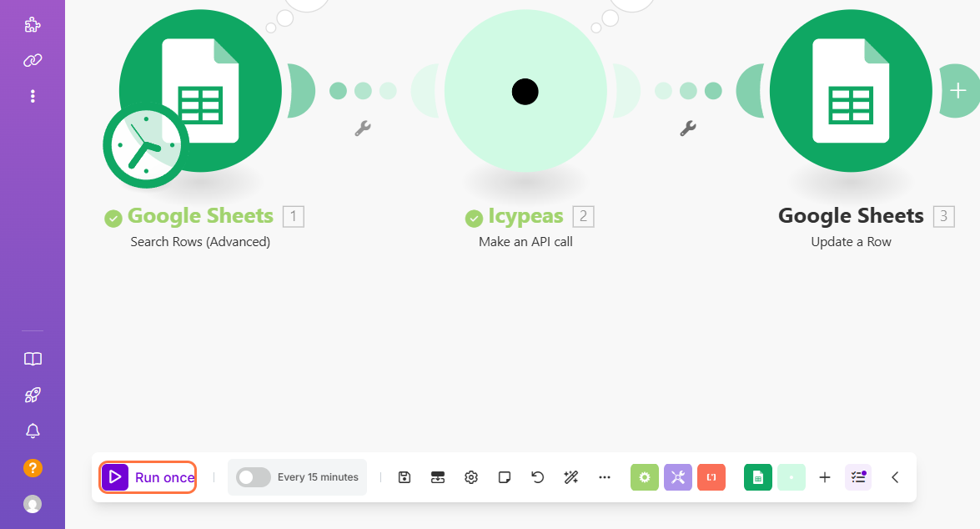Open the orange text parser brackets icon

pos(711,477)
